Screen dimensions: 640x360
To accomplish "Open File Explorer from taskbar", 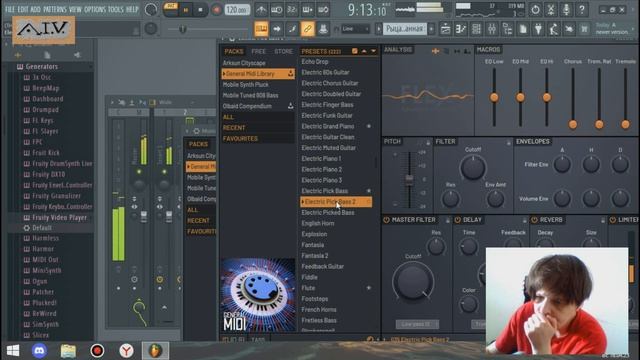I will pyautogui.click(x=68, y=350).
